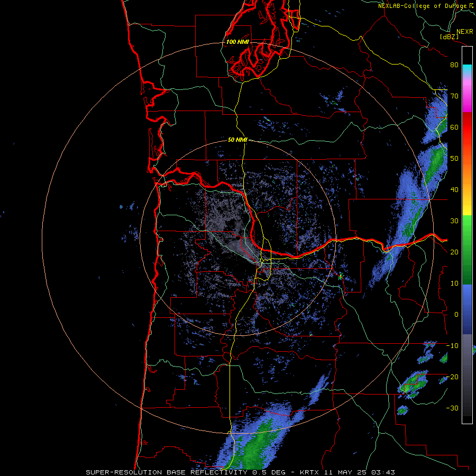Click the 20 value on the dBZ scale
The image size is (476, 476).
point(454,252)
